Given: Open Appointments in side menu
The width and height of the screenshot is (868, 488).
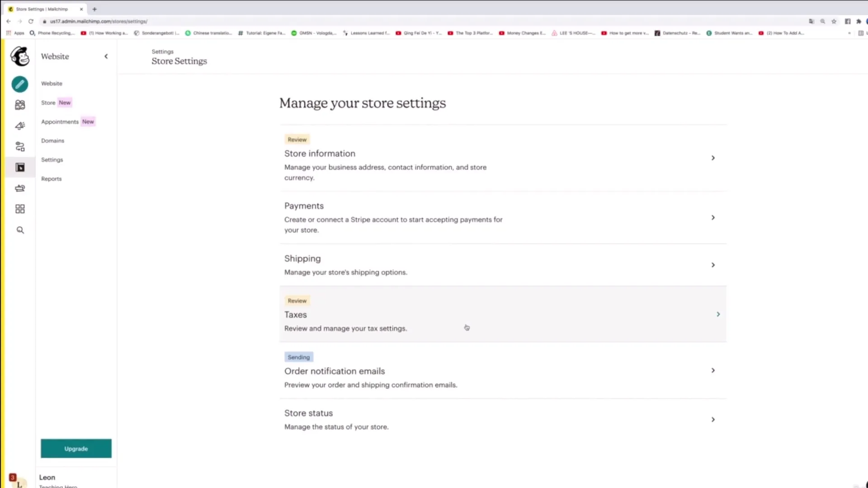Looking at the screenshot, I should coord(60,122).
